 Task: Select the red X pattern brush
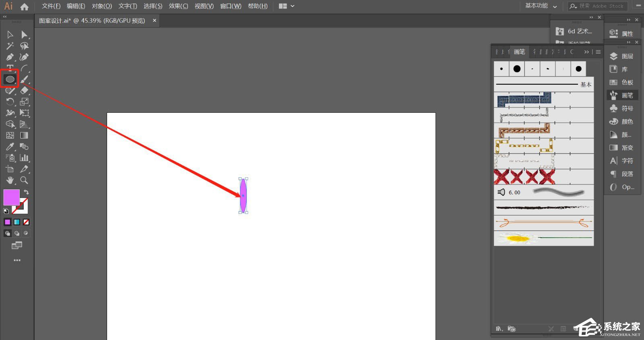point(524,177)
